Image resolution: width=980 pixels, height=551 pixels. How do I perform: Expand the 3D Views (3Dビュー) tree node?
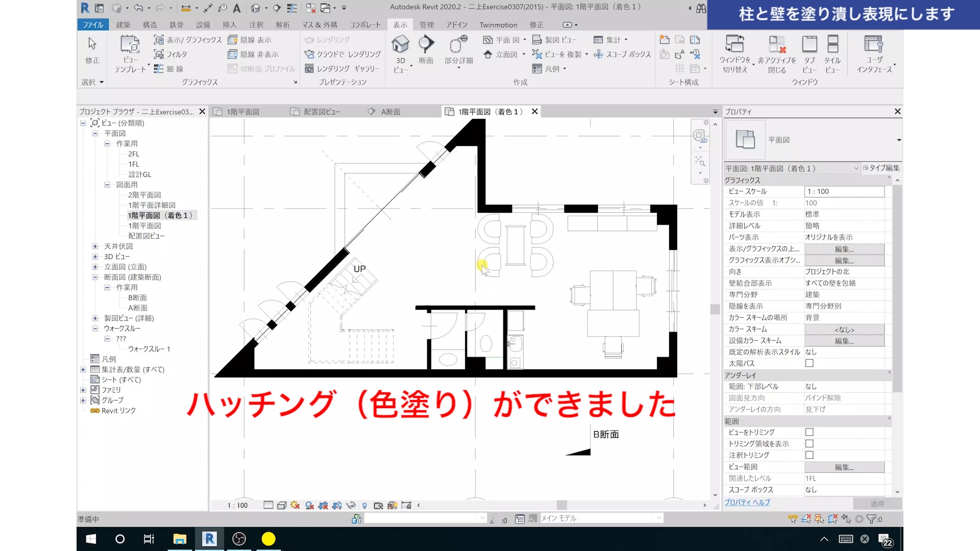click(95, 257)
